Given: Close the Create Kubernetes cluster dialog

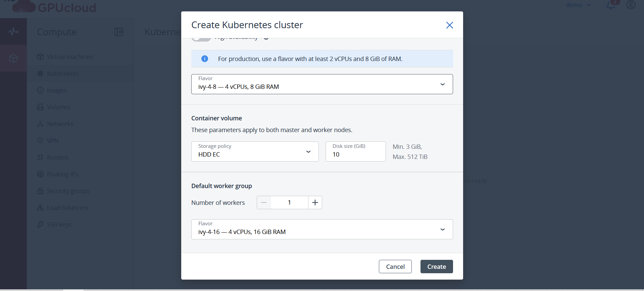Looking at the screenshot, I should tap(449, 25).
